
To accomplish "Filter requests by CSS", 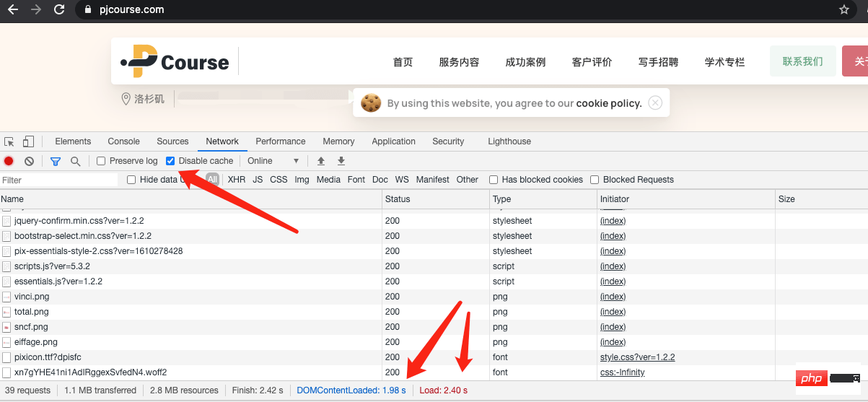I will (279, 180).
